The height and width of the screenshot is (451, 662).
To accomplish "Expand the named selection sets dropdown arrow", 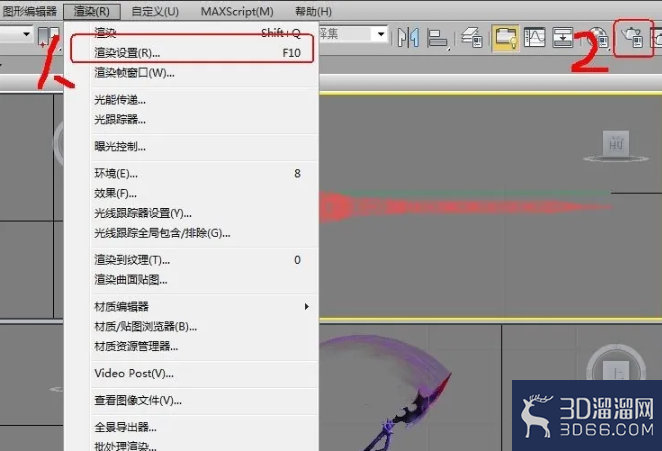I will (x=381, y=34).
